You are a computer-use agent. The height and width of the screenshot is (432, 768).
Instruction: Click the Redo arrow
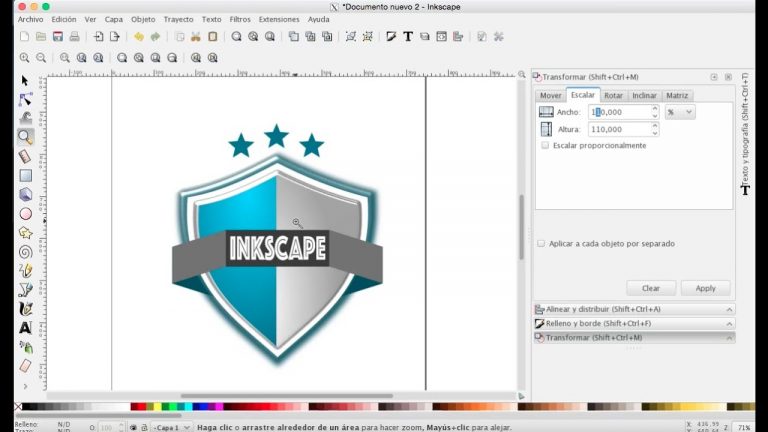155,37
